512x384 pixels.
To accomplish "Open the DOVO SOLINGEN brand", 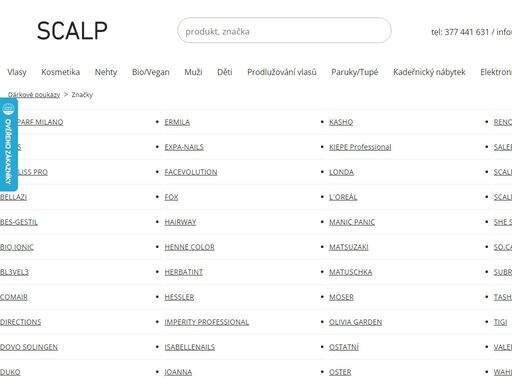I will pyautogui.click(x=29, y=347).
